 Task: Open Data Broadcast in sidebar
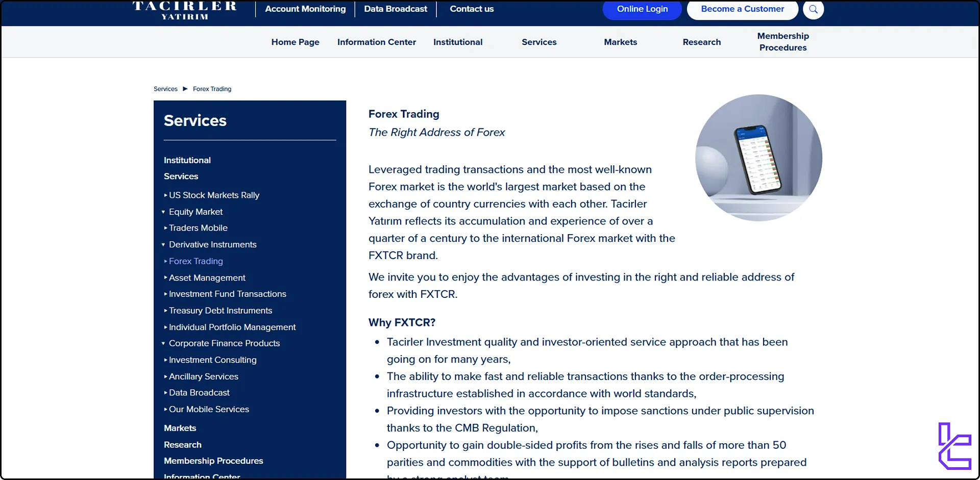pos(199,393)
